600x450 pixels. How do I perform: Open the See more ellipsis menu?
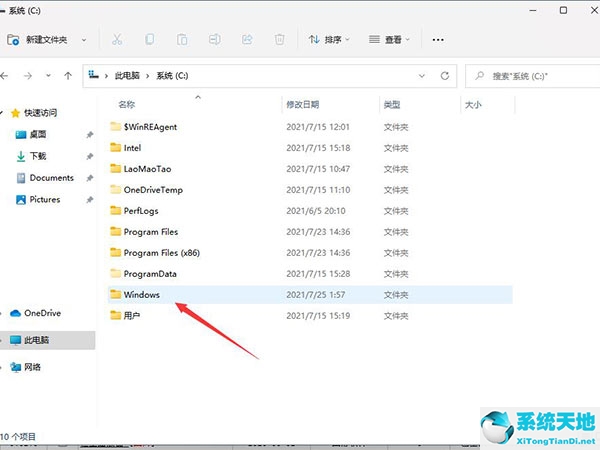[x=438, y=40]
